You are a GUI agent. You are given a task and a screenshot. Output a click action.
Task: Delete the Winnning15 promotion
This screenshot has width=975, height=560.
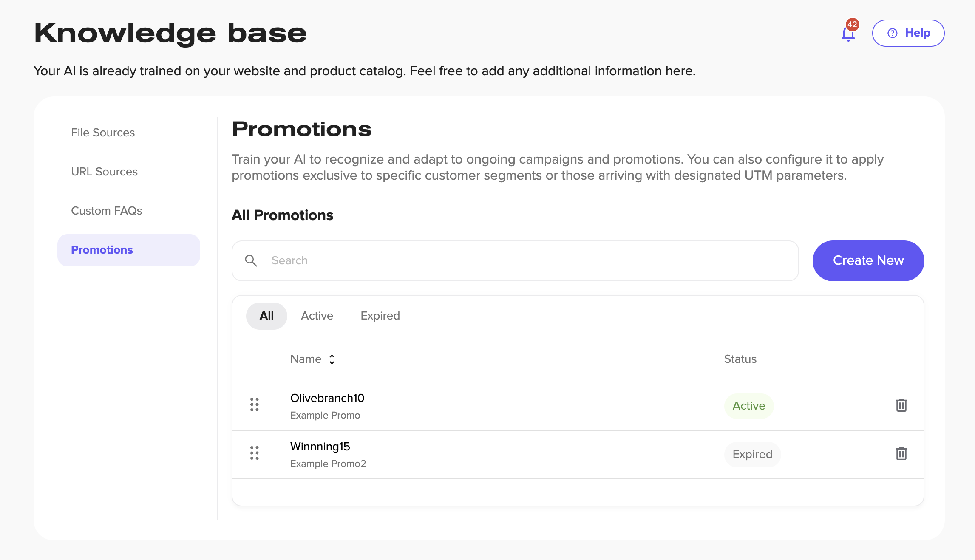coord(901,454)
